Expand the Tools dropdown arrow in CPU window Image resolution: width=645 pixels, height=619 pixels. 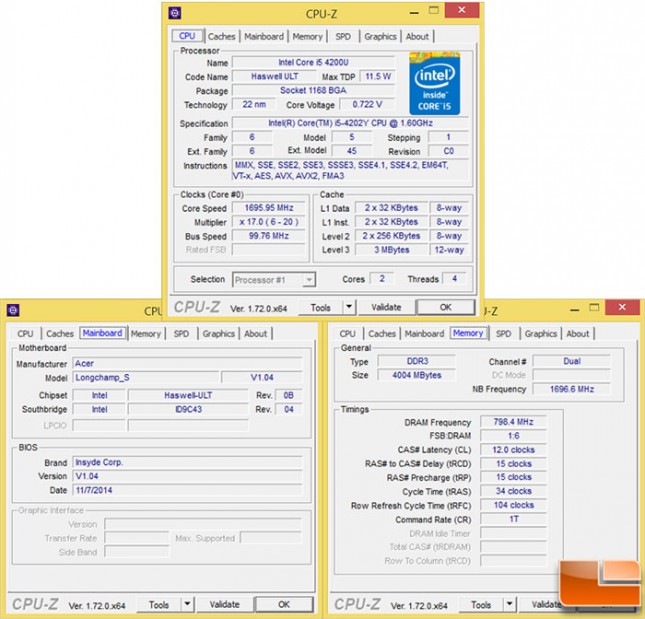349,307
